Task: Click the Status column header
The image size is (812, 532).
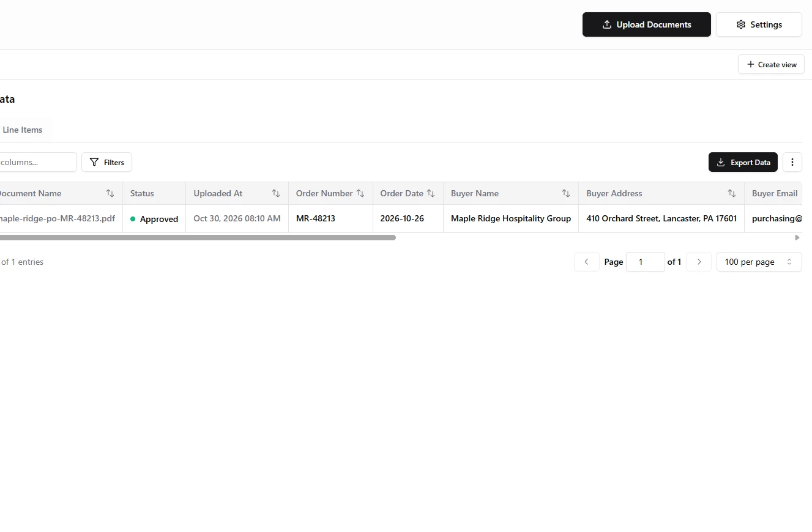Action: coord(154,193)
